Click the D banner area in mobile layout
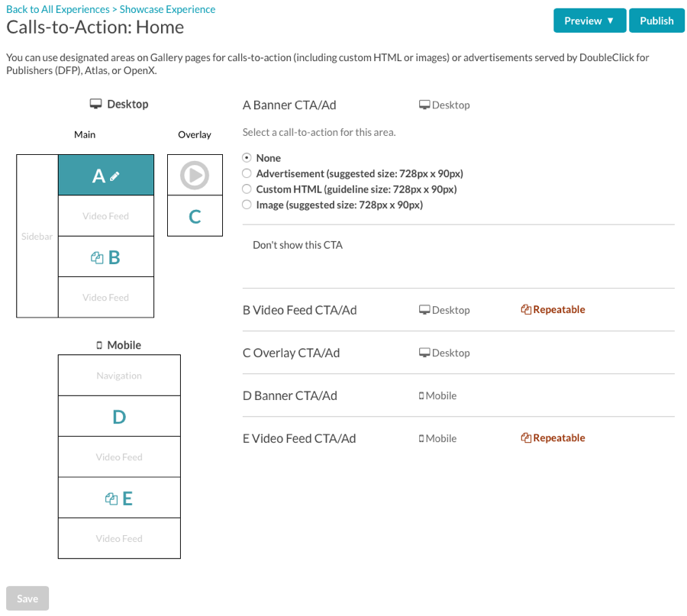This screenshot has height=616, width=687. point(119,416)
